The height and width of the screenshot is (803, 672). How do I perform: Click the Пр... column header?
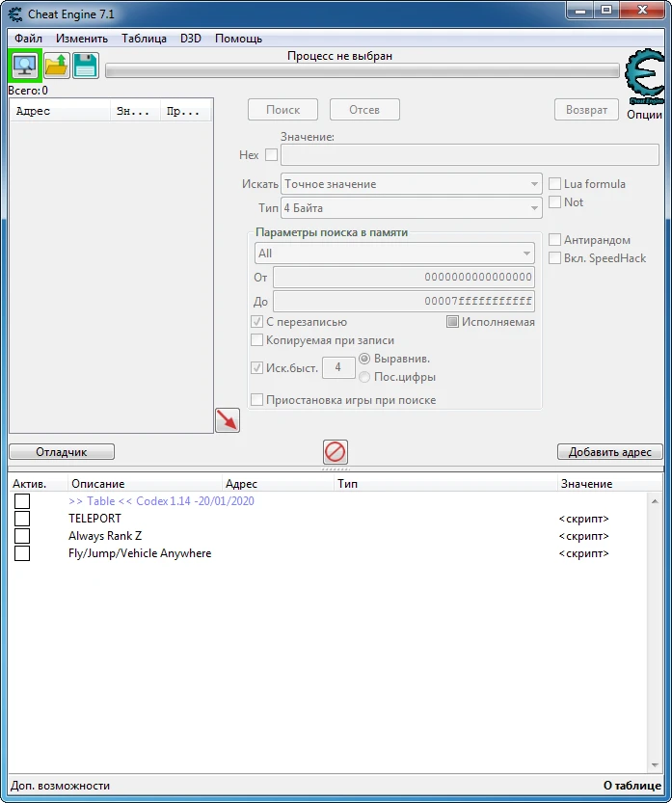pyautogui.click(x=186, y=111)
